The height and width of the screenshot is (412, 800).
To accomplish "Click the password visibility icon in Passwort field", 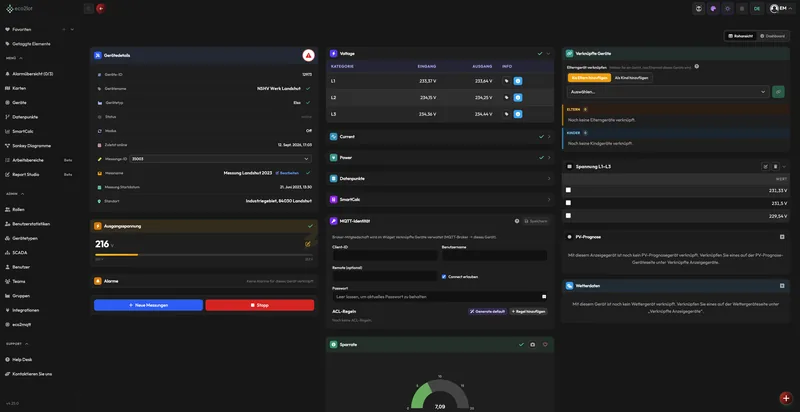I will 544,296.
